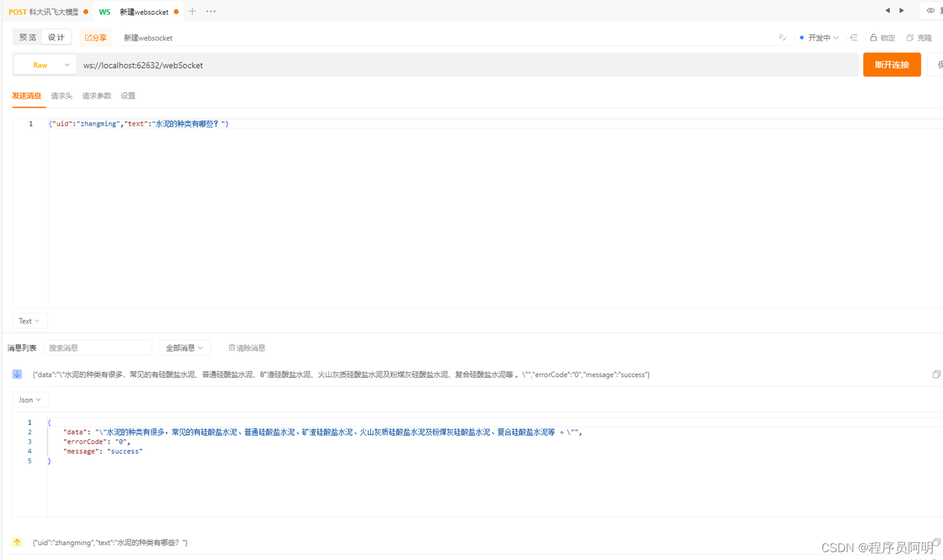This screenshot has height=560, width=943.
Task: Switch to POST 科大讯飞大模型 tab
Action: pos(48,12)
